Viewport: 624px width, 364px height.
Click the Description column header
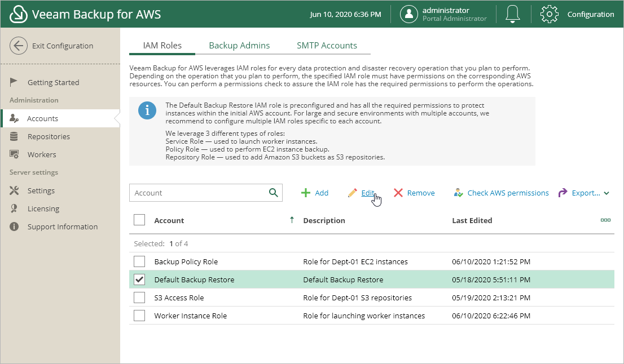click(324, 220)
